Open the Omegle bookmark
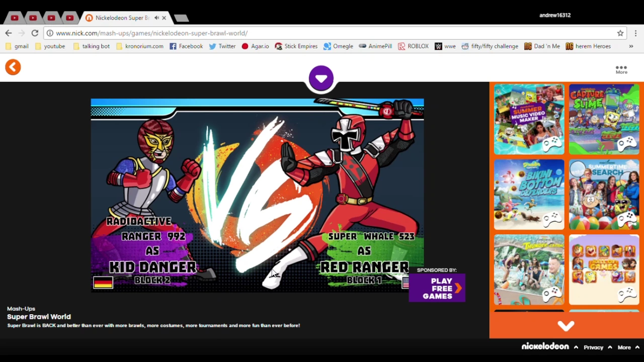The width and height of the screenshot is (644, 362). pyautogui.click(x=338, y=46)
